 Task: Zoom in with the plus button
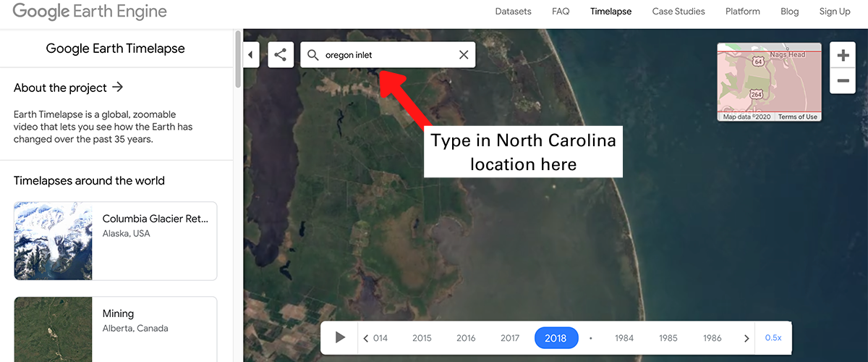(x=843, y=56)
